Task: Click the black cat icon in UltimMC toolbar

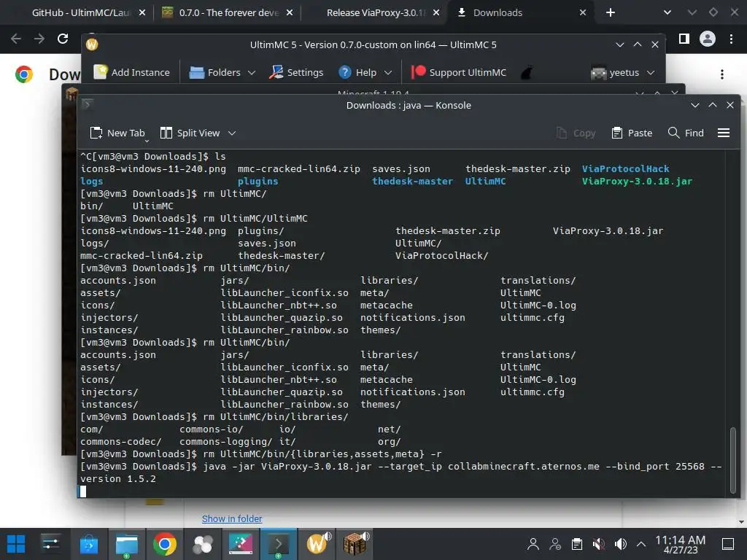Action: point(527,73)
